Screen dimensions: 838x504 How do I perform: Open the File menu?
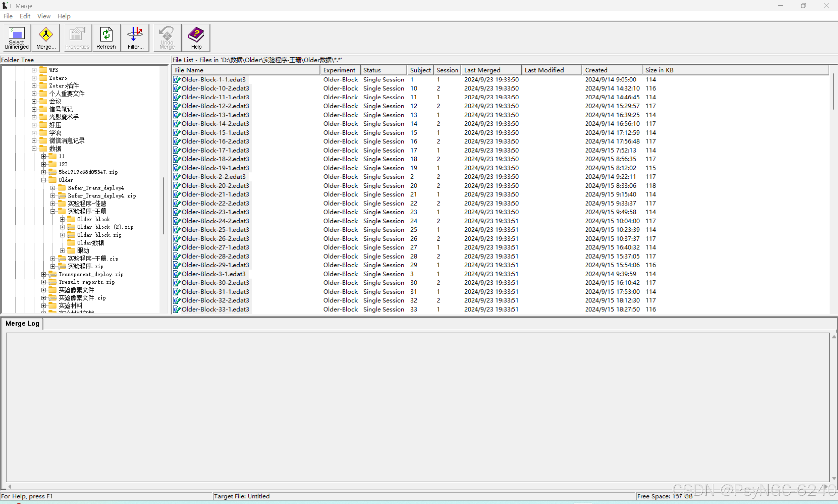pyautogui.click(x=8, y=16)
